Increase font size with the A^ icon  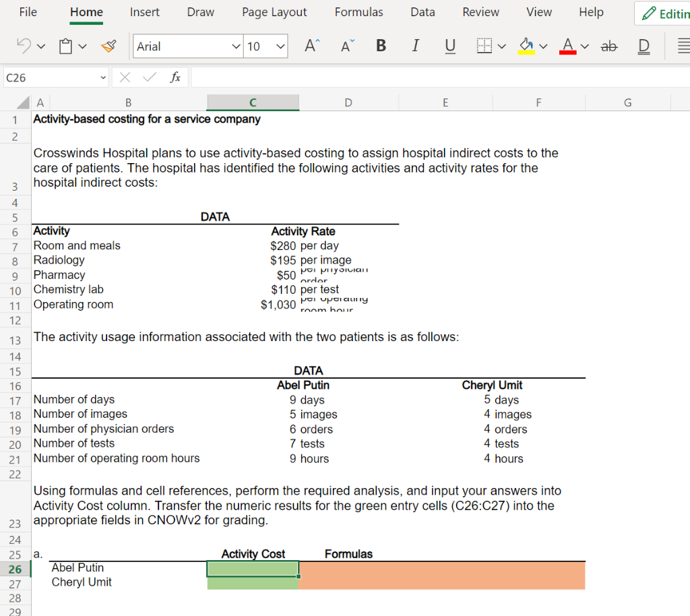pos(309,46)
